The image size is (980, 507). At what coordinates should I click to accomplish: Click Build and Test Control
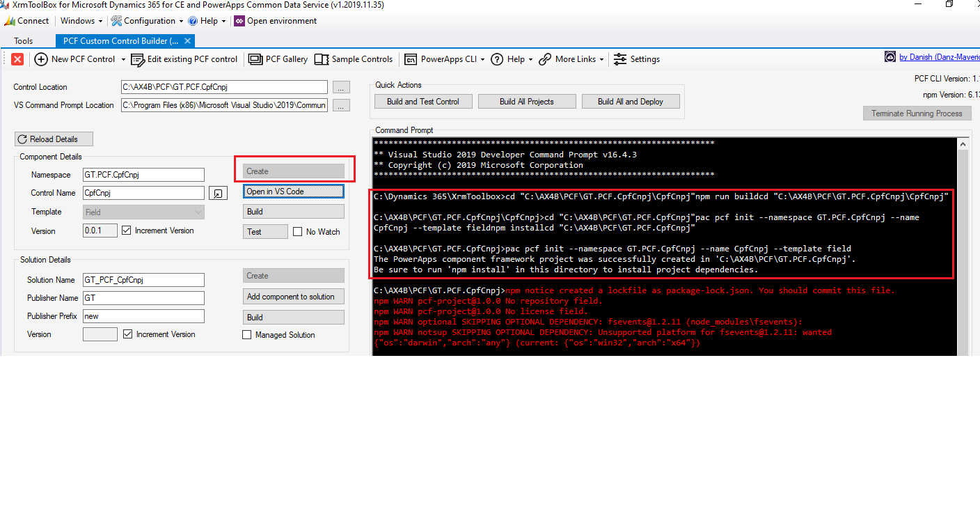423,102
